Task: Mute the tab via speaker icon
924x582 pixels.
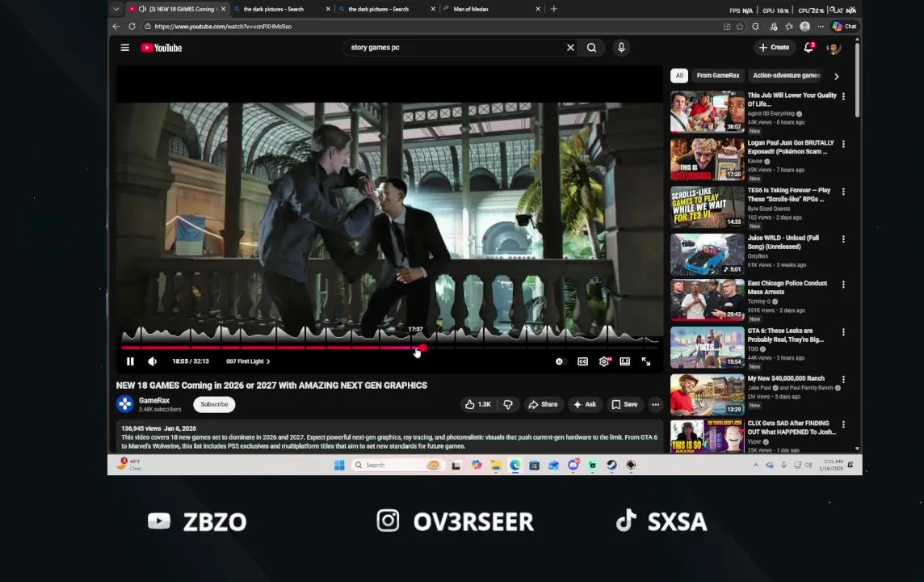Action: click(x=142, y=9)
